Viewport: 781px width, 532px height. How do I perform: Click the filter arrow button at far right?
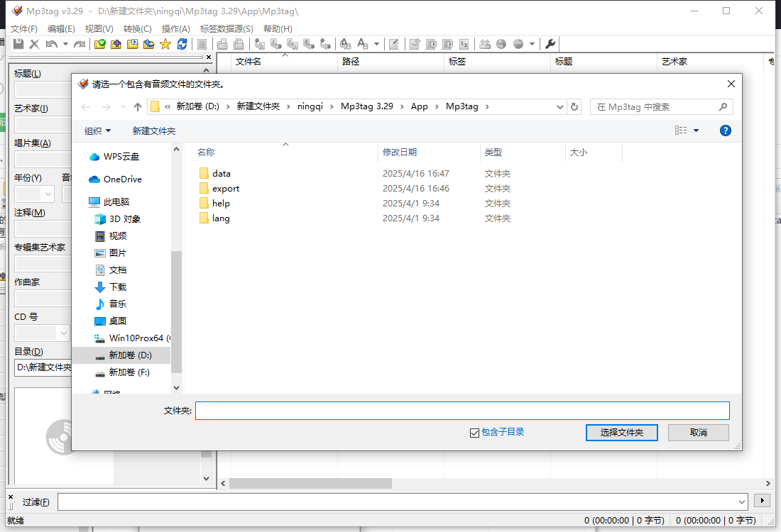[762, 501]
